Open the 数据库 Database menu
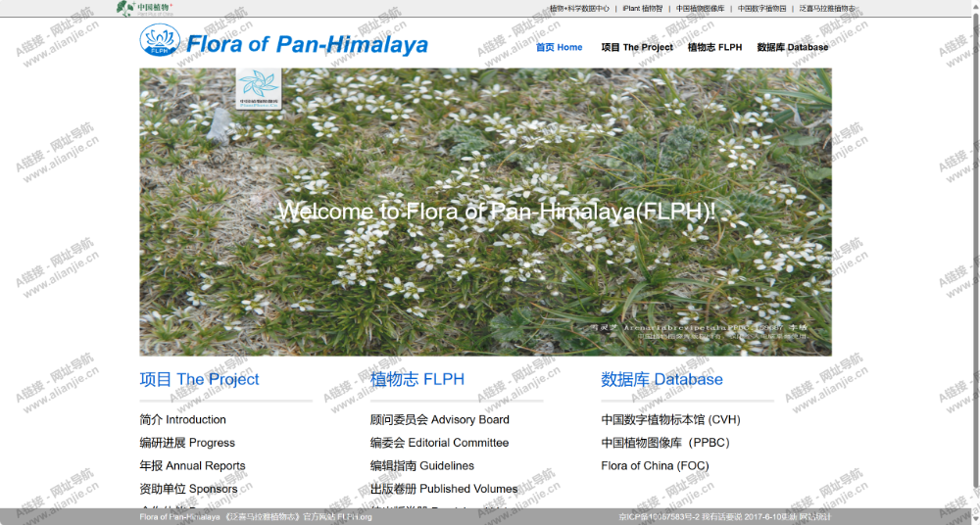Screen dimensions: 980x525 tap(793, 47)
